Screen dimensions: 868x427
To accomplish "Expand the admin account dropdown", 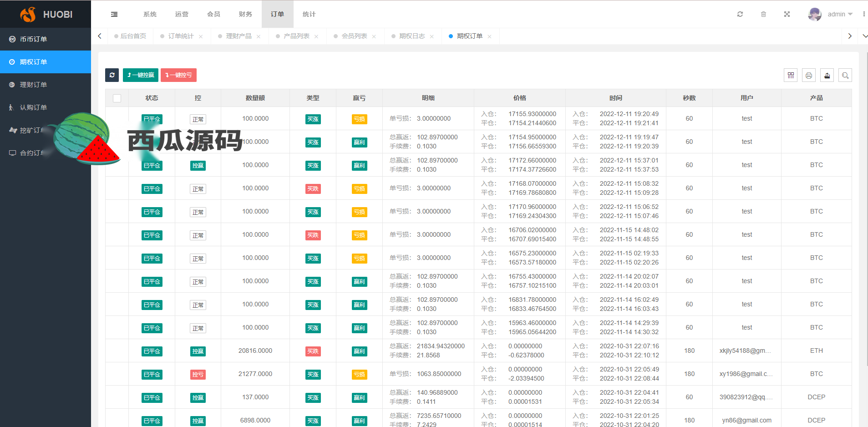I will pyautogui.click(x=850, y=14).
